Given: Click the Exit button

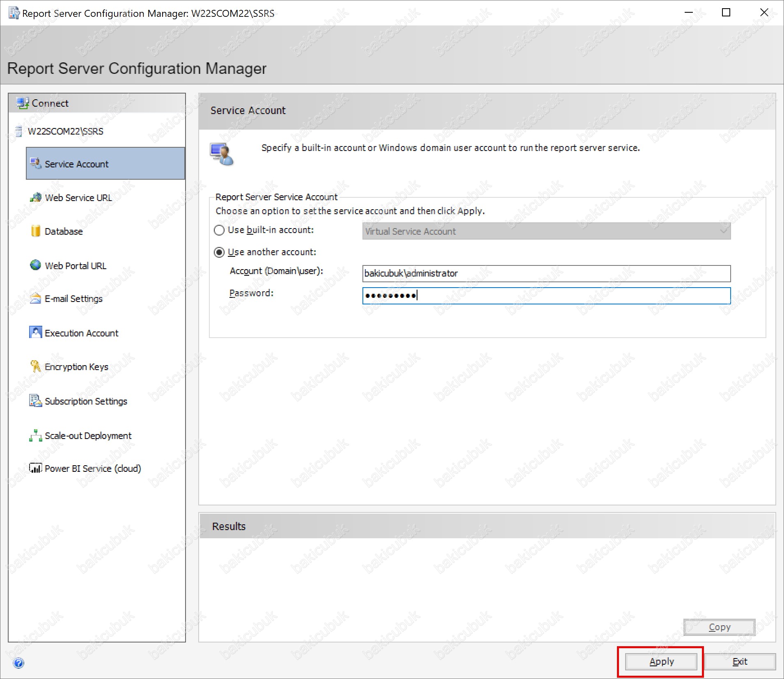Looking at the screenshot, I should (x=740, y=662).
